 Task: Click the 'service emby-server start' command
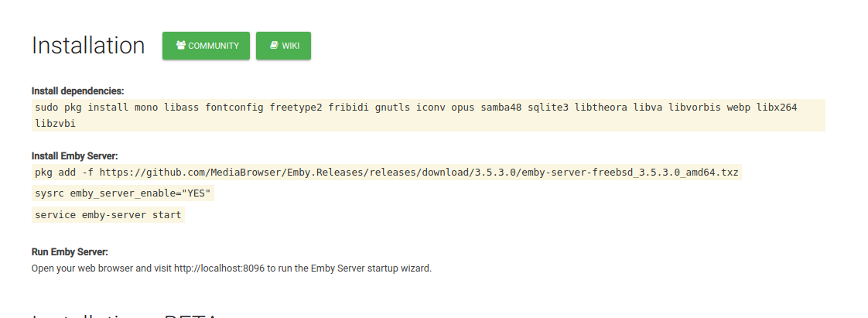(x=108, y=214)
